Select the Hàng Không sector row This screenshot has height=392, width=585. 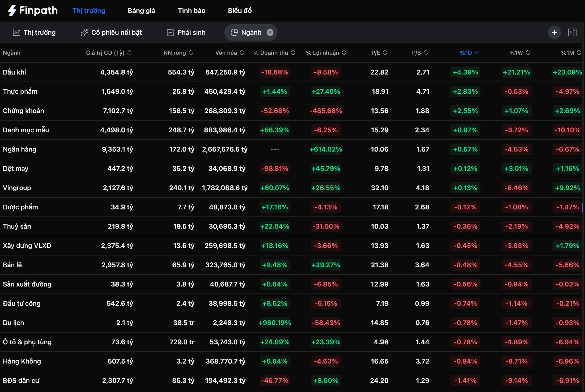coord(291,361)
